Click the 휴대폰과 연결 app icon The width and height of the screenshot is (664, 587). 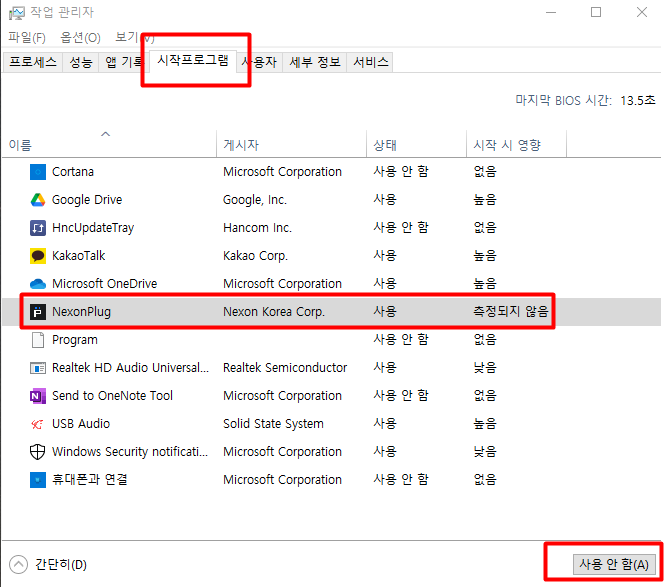pyautogui.click(x=38, y=479)
